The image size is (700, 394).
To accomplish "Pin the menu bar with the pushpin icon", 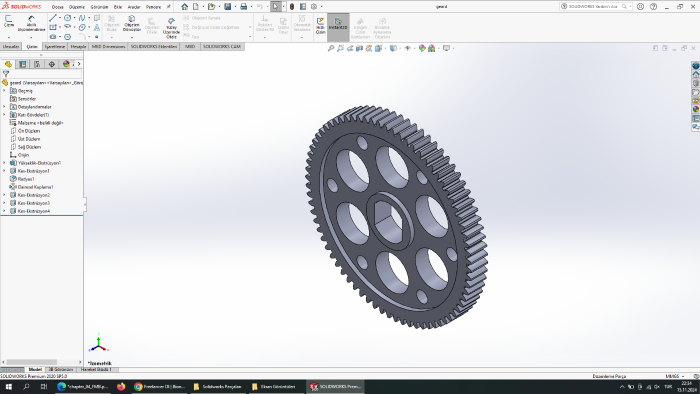I will tap(169, 7).
